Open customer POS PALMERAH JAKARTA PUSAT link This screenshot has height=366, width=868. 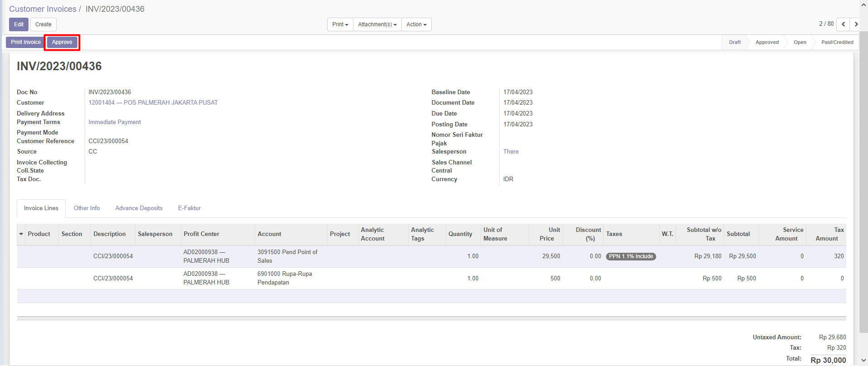pyautogui.click(x=153, y=103)
